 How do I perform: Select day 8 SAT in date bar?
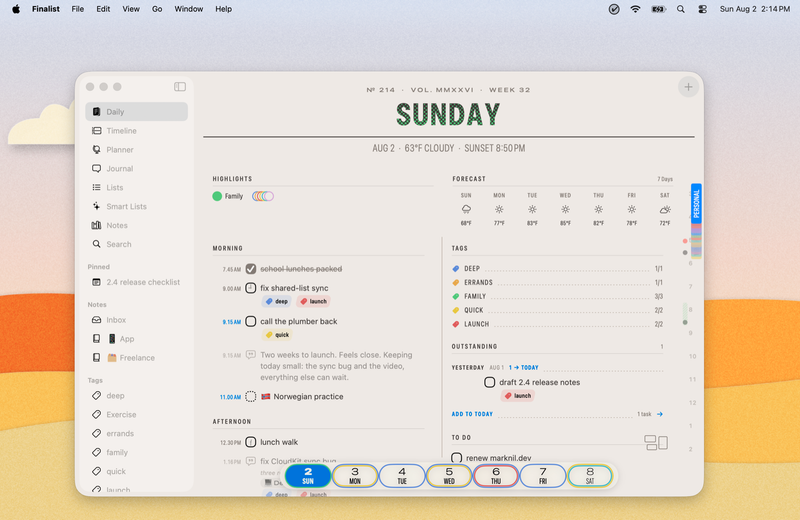tap(590, 476)
